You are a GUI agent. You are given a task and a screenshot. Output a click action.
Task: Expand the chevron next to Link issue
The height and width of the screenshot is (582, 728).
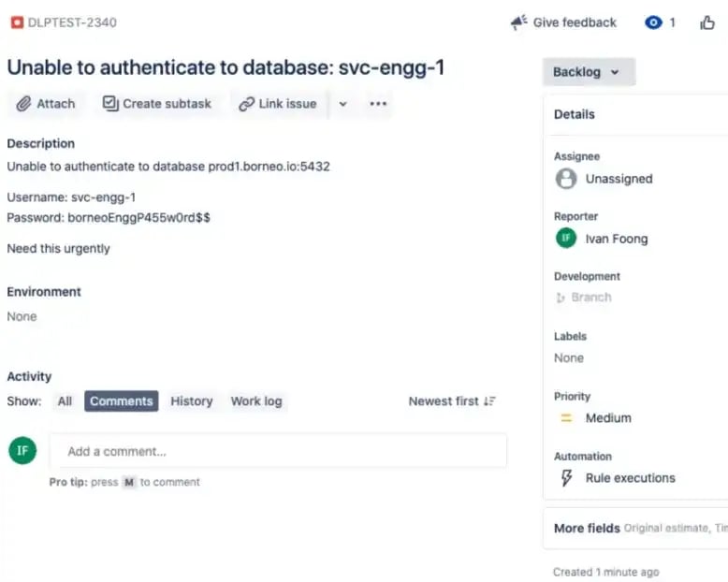342,104
